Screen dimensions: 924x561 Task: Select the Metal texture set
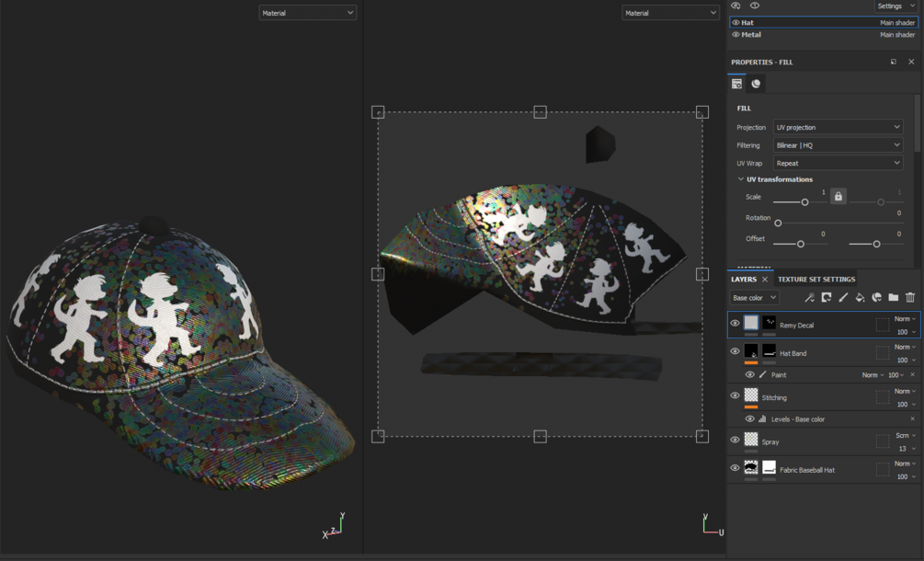[x=823, y=35]
